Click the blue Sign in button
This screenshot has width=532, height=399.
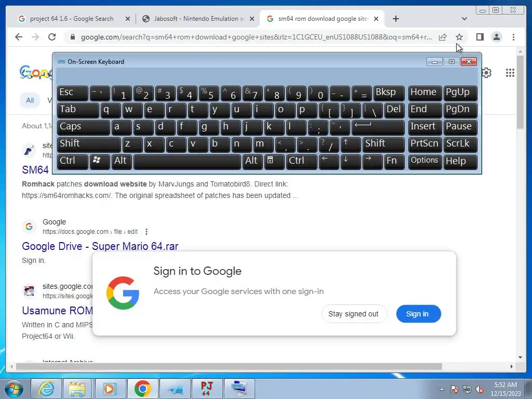[418, 314]
